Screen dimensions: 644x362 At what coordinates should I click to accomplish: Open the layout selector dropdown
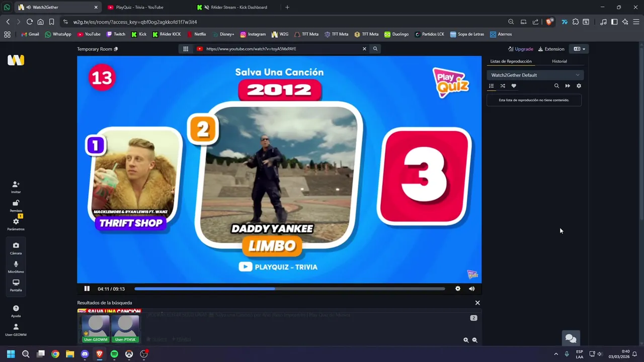tap(579, 49)
